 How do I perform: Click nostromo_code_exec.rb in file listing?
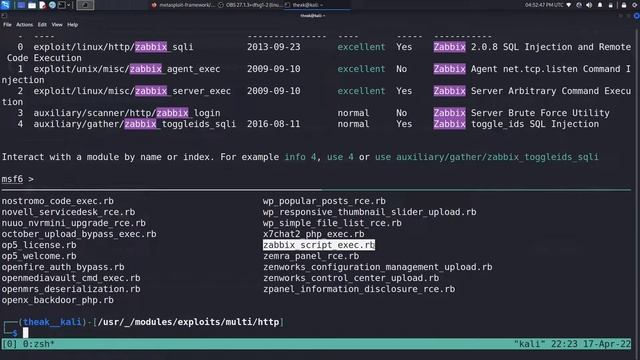click(58, 201)
